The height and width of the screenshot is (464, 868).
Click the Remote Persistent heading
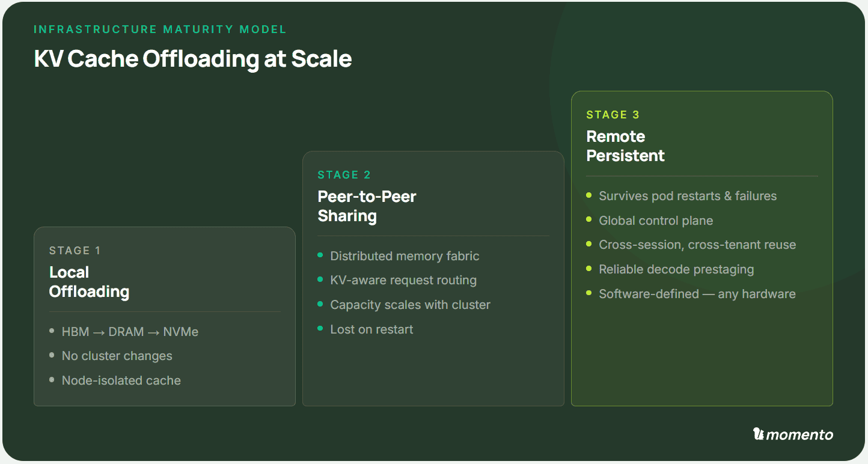(626, 146)
